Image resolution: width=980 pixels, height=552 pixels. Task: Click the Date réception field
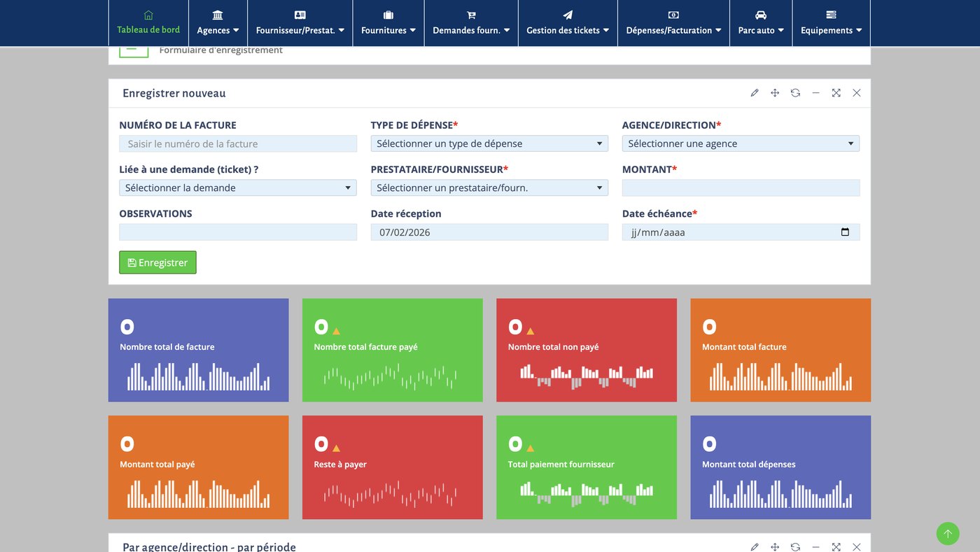point(489,232)
